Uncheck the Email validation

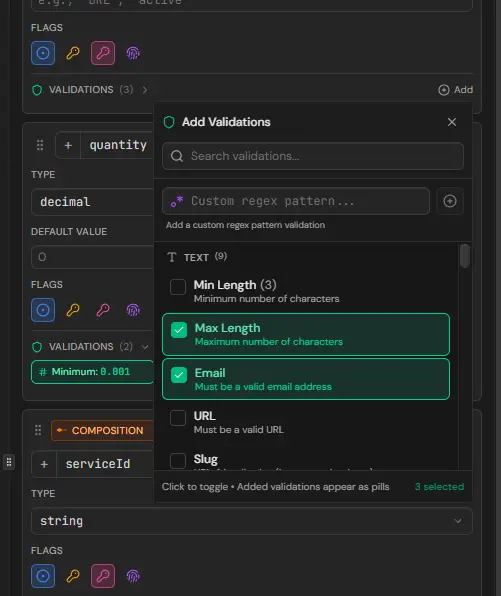pyautogui.click(x=179, y=375)
